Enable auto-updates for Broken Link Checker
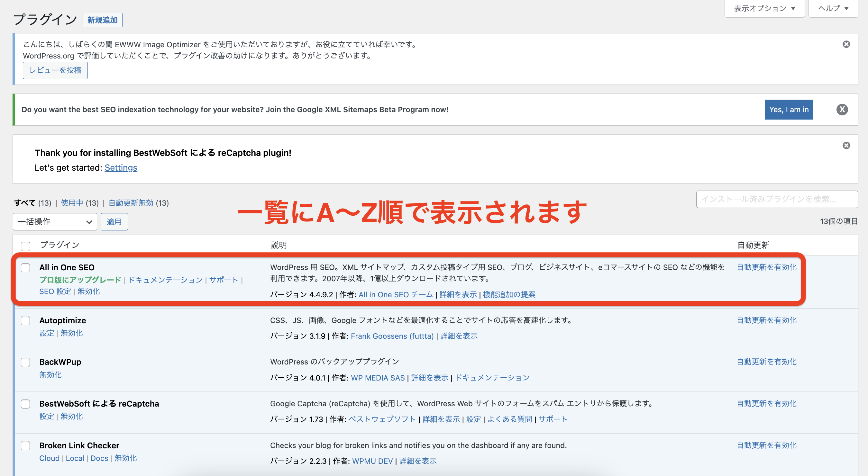This screenshot has width=868, height=476. pos(767,445)
